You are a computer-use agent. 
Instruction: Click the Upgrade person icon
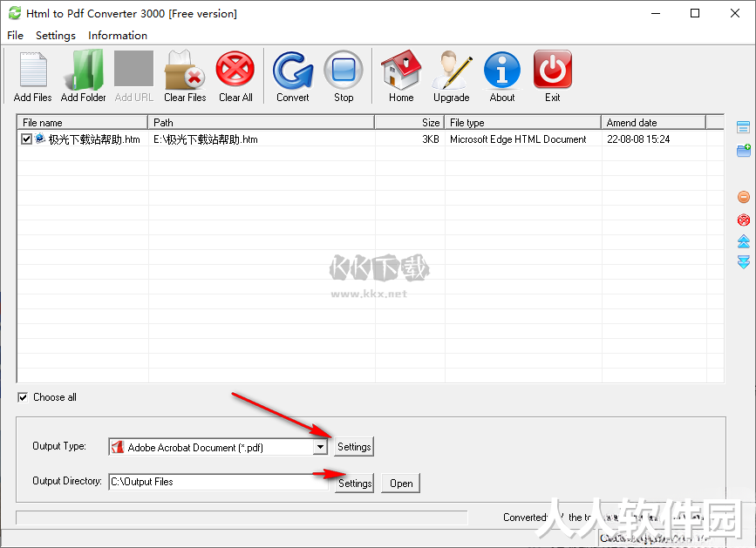452,71
